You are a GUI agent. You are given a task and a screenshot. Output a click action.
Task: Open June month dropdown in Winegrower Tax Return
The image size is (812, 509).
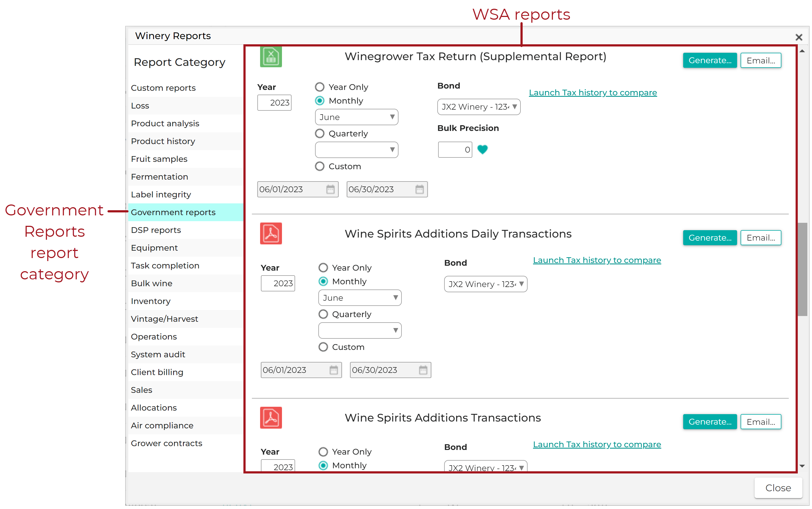pyautogui.click(x=356, y=117)
